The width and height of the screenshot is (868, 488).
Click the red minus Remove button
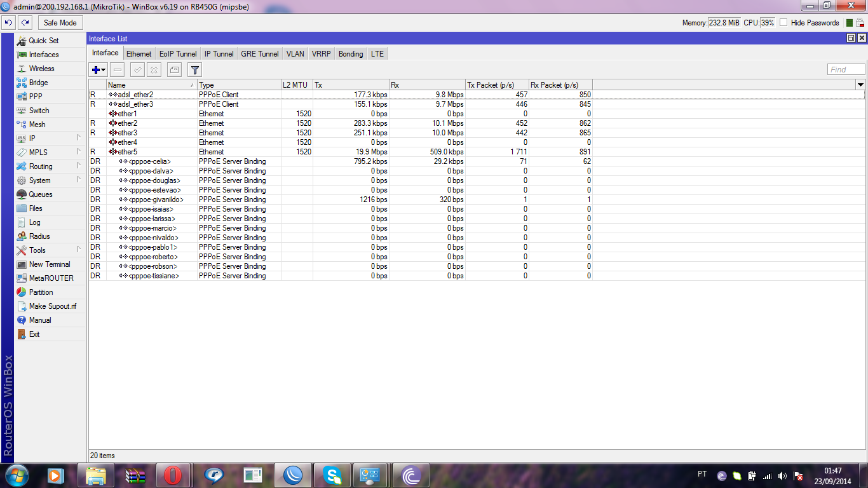[x=118, y=70]
